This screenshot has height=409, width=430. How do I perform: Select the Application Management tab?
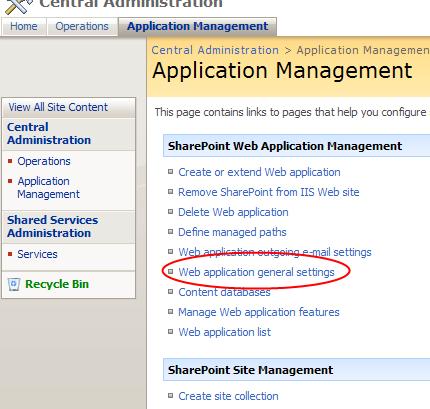tap(198, 26)
